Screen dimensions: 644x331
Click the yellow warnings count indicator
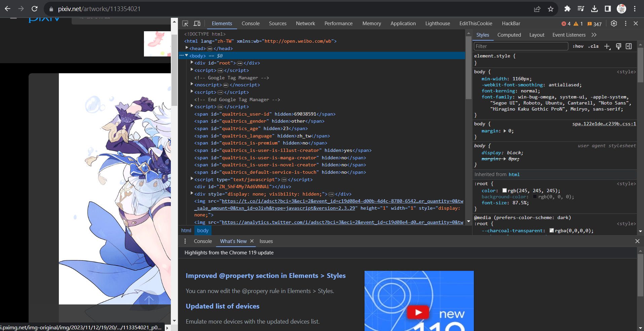[578, 24]
